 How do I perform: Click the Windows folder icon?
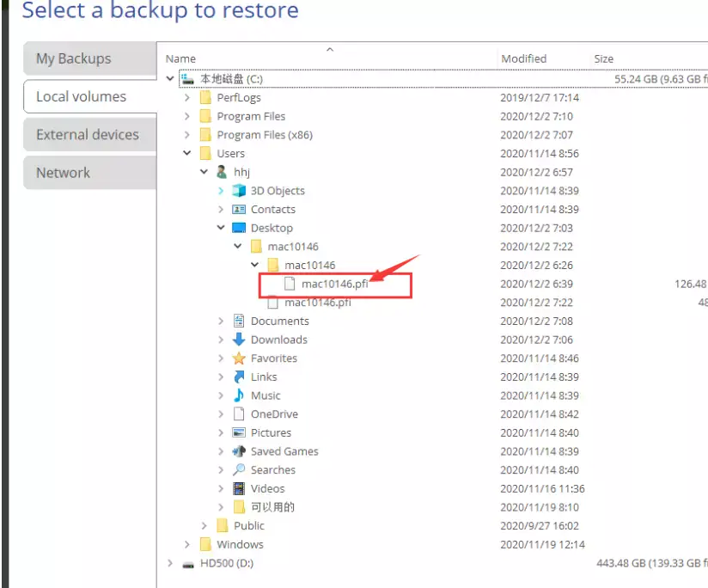(x=205, y=544)
